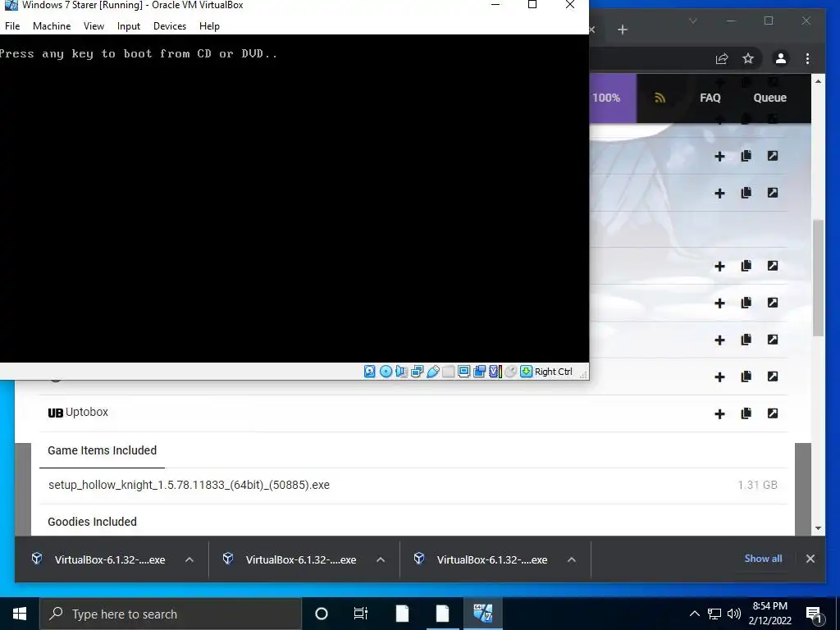
Task: Click shared folders indicator in VirtualBox status bar
Action: pos(449,372)
